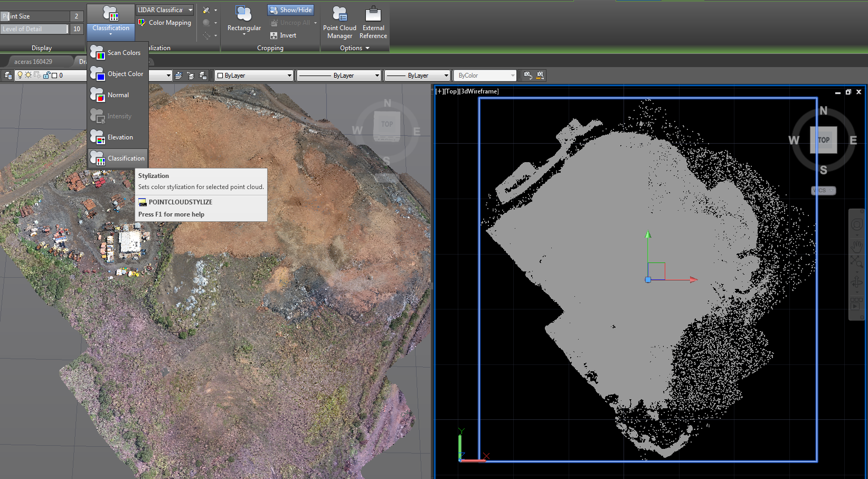Screen dimensions: 868x479
Task: Open the linetype ByLayer dropdown
Action: click(x=376, y=75)
